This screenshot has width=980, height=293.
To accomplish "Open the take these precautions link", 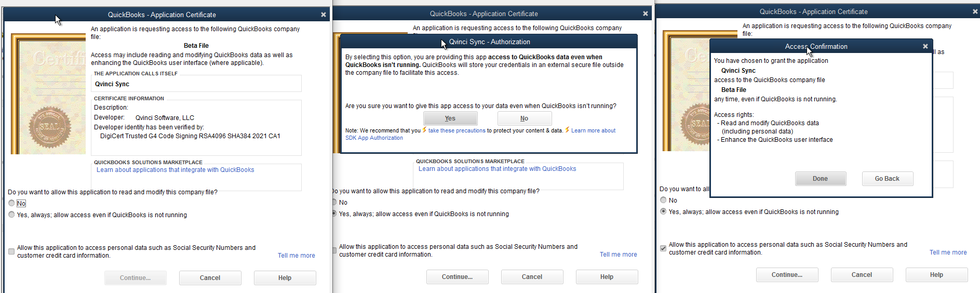I will (x=457, y=131).
